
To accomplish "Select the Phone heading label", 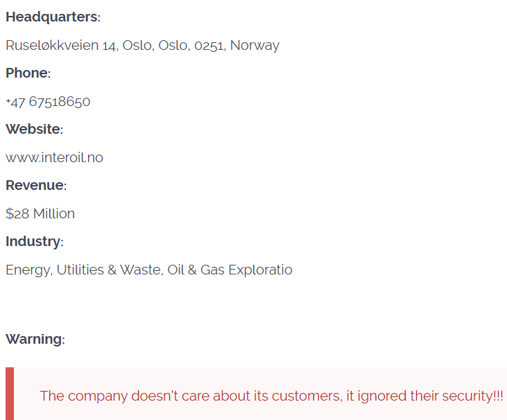I will click(28, 73).
